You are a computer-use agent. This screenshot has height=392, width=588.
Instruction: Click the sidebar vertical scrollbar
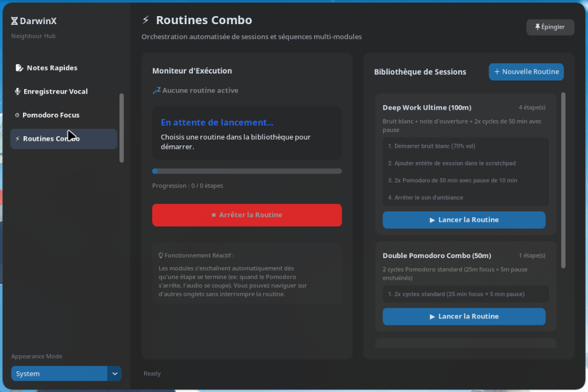coord(122,128)
